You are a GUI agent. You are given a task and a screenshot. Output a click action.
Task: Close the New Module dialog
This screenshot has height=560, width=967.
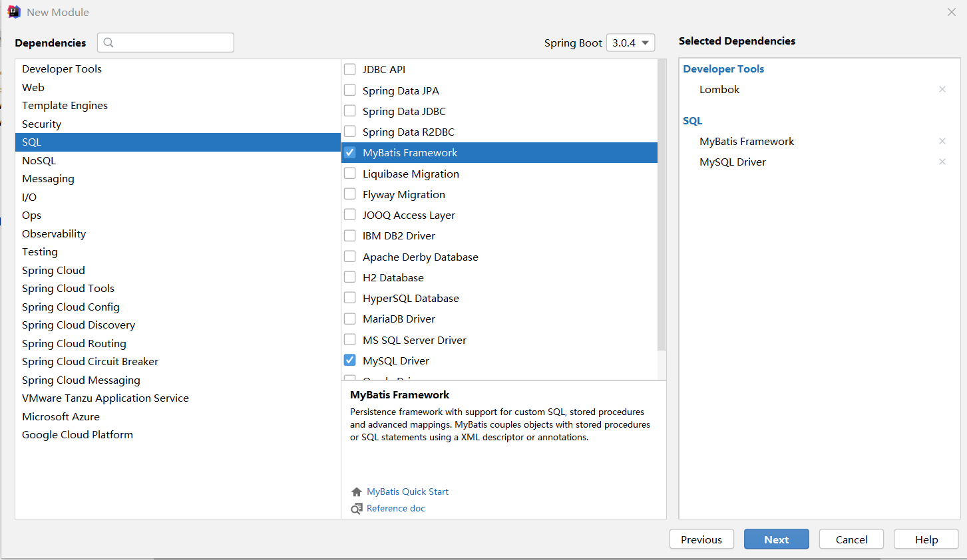click(x=951, y=12)
